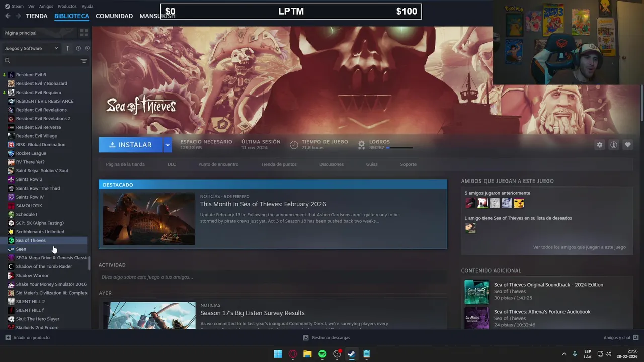Click Skul: The Hero Slayer icon
This screenshot has height=362, width=644.
click(11, 319)
